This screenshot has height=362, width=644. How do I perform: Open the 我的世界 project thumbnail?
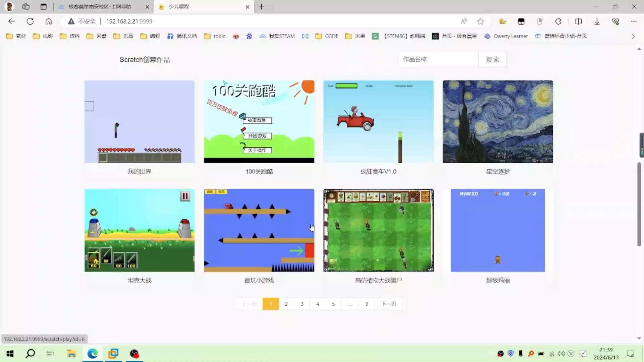click(x=140, y=122)
